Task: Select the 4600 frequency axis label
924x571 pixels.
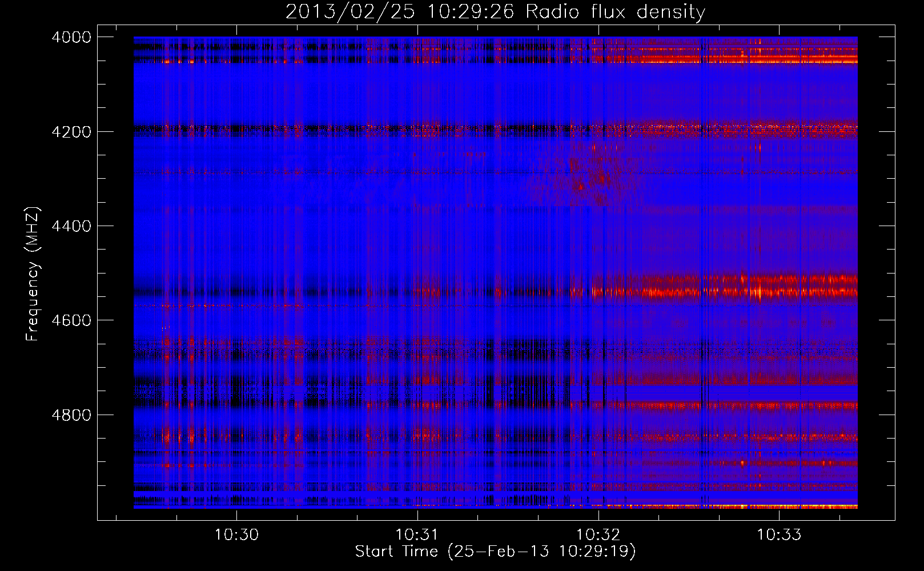Action: click(71, 320)
